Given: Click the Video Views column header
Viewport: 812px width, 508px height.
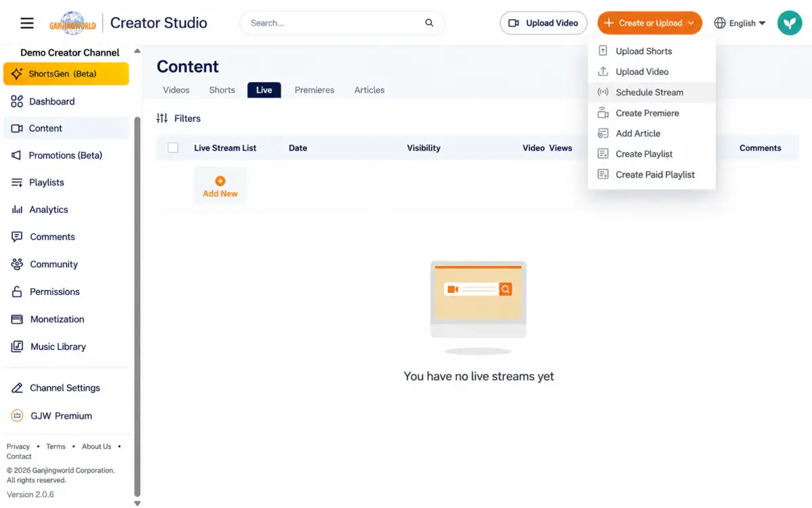Looking at the screenshot, I should pyautogui.click(x=547, y=148).
